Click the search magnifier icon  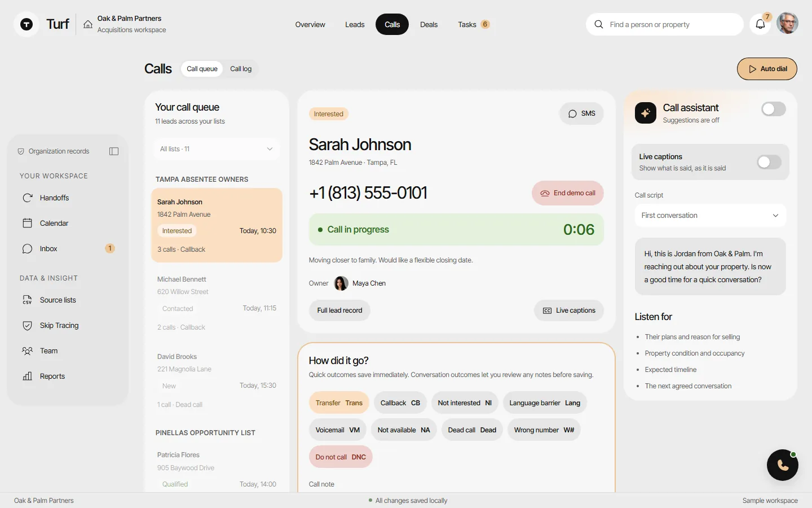pos(599,24)
